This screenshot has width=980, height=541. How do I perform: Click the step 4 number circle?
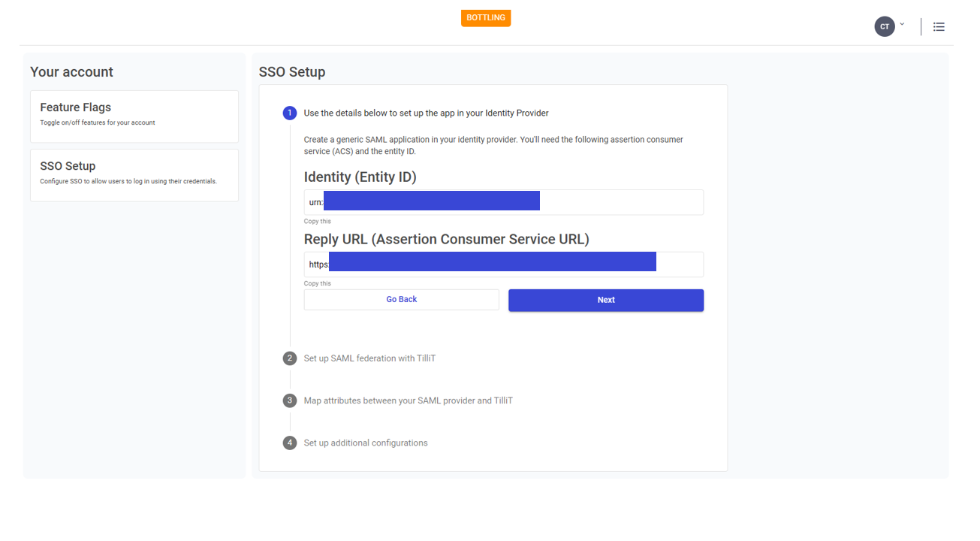click(290, 443)
